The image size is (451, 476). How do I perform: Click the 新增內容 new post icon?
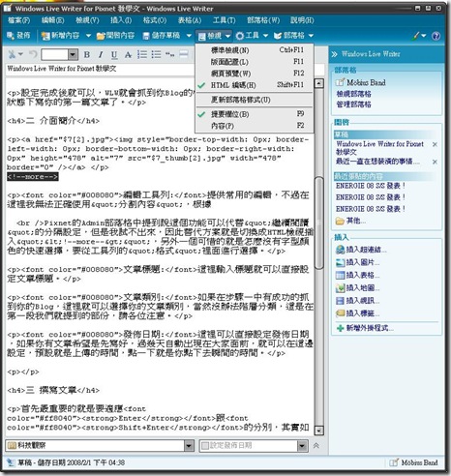coord(45,36)
